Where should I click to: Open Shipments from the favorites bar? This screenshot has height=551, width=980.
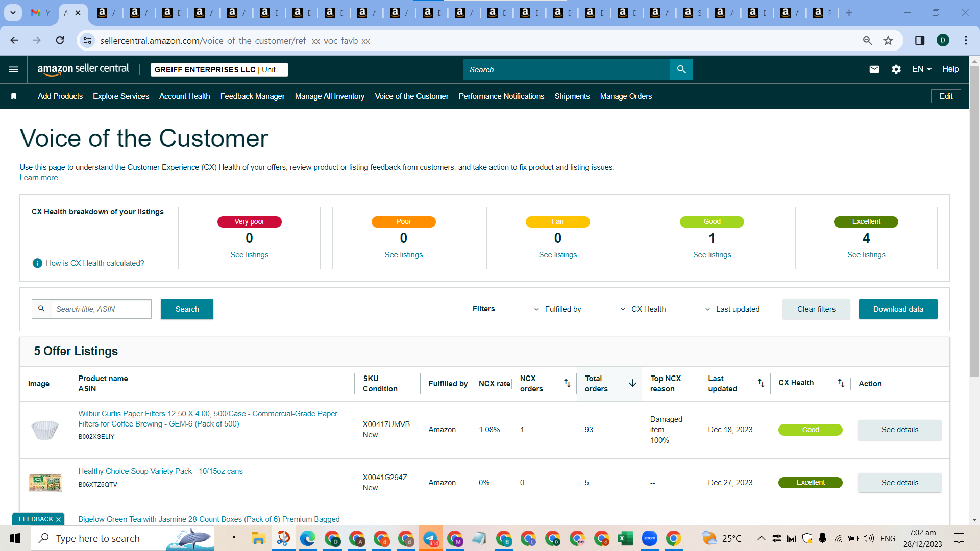(572, 96)
